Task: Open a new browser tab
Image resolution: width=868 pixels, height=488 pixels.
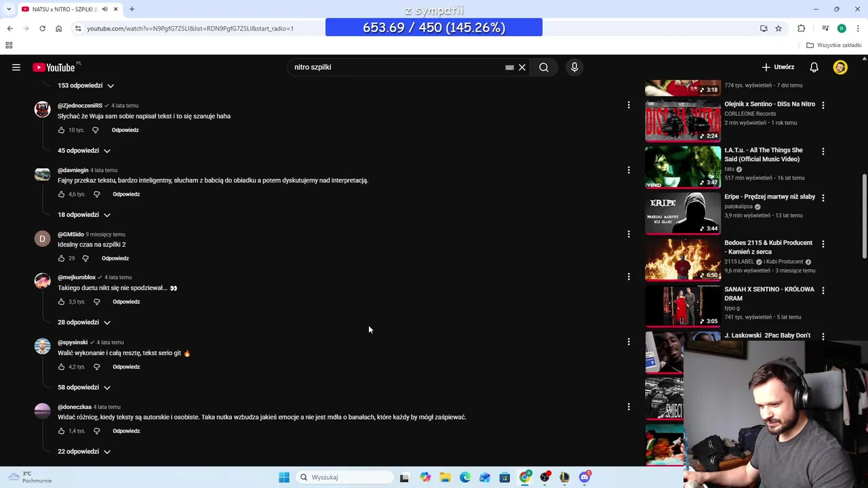Action: click(132, 9)
